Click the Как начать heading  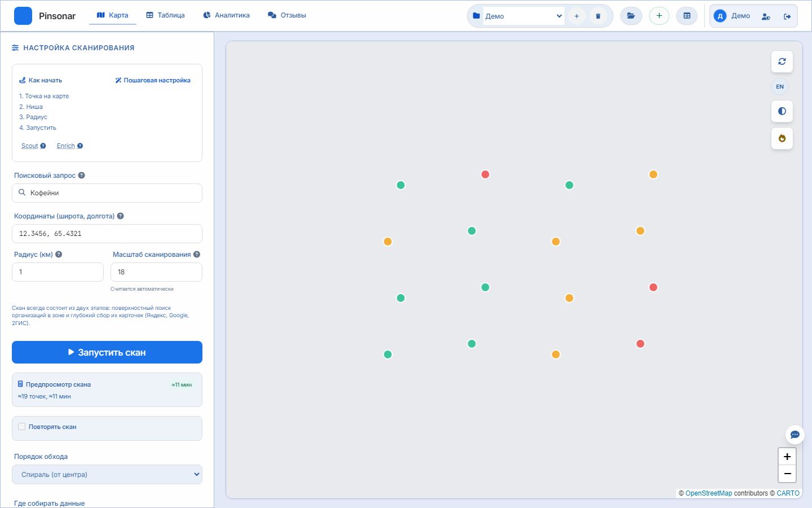(x=41, y=80)
